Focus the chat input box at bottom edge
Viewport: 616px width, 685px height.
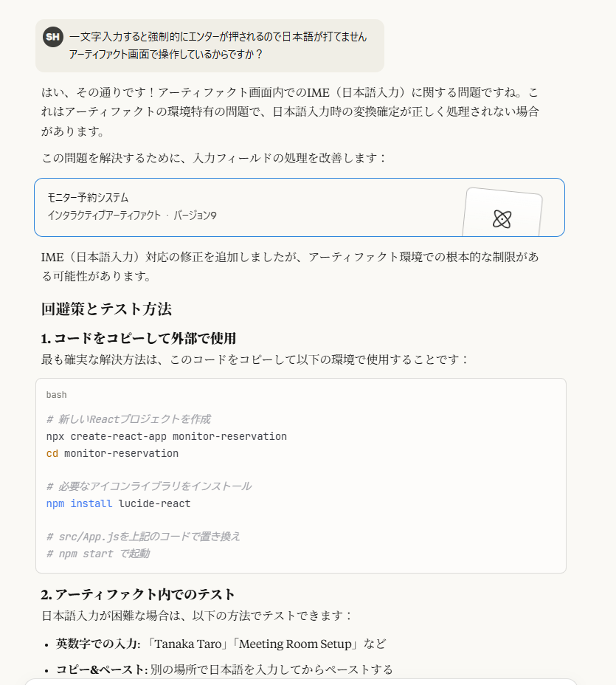click(x=301, y=682)
